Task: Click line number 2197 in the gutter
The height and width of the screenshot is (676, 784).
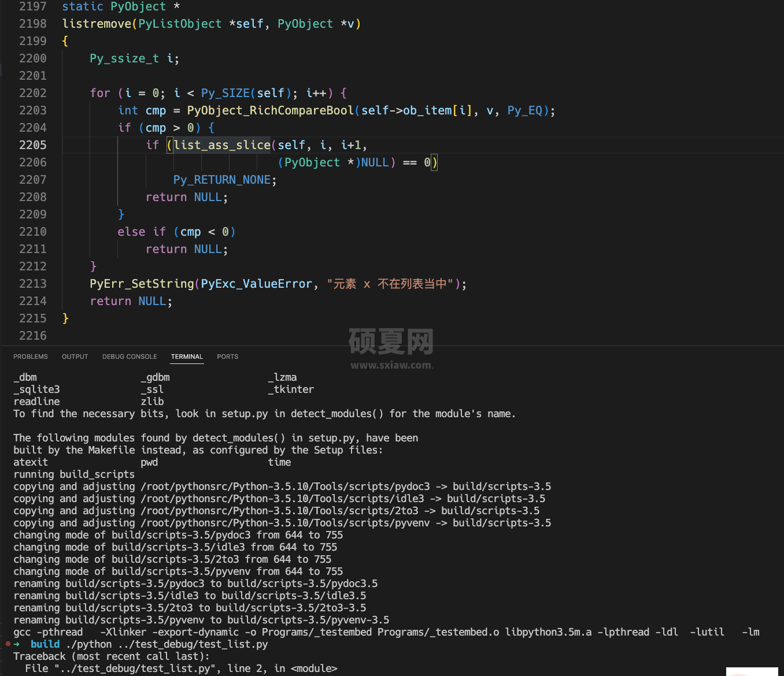Action: [x=33, y=6]
